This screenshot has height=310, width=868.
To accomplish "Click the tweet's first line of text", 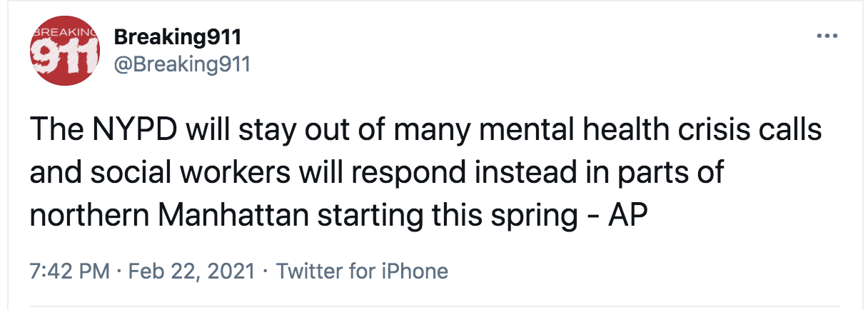I will [426, 133].
